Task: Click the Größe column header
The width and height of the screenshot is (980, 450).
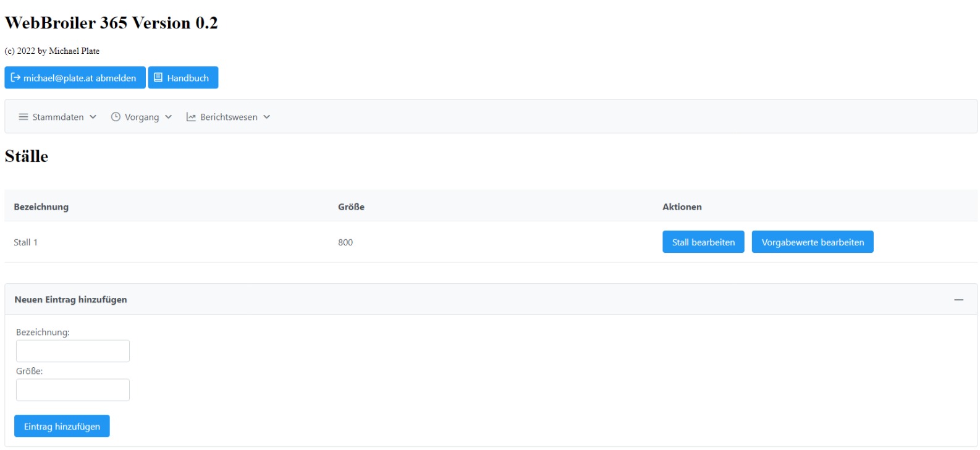Action: pos(351,207)
